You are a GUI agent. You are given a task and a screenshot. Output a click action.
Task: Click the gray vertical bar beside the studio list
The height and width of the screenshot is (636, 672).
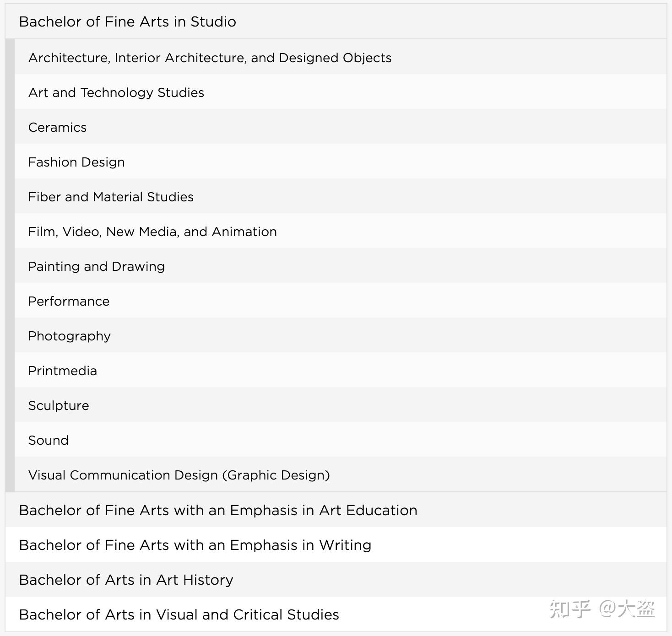pos(10,265)
